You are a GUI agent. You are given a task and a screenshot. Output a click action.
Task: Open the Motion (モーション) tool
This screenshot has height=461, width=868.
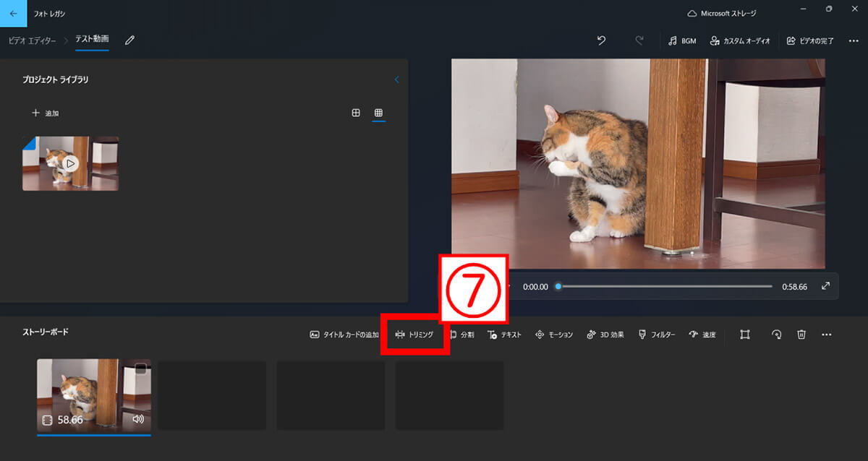coord(553,335)
